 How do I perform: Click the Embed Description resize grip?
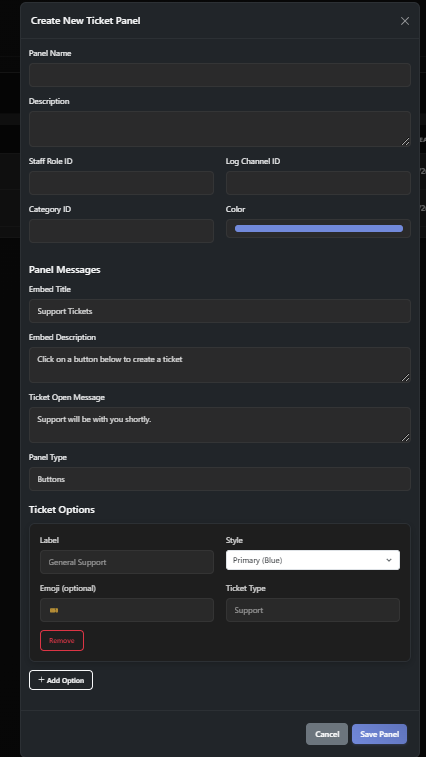[405, 377]
